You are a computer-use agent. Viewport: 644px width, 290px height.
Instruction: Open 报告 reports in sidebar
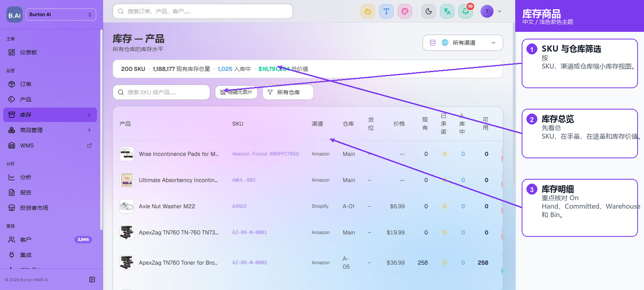[50, 193]
